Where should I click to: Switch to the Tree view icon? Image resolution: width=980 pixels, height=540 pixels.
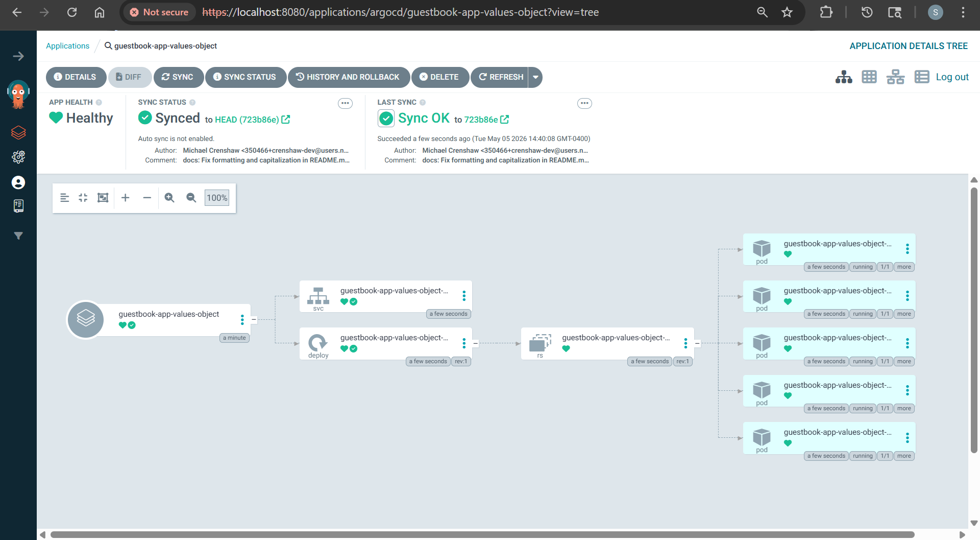(x=844, y=77)
